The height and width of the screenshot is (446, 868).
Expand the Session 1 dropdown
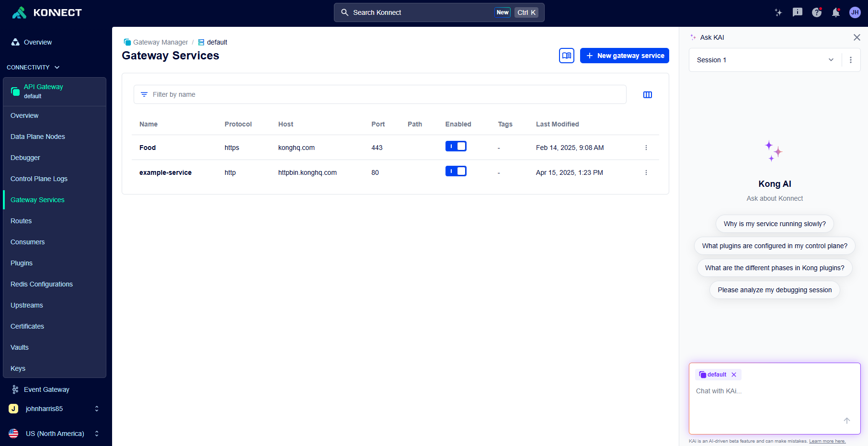(x=831, y=60)
